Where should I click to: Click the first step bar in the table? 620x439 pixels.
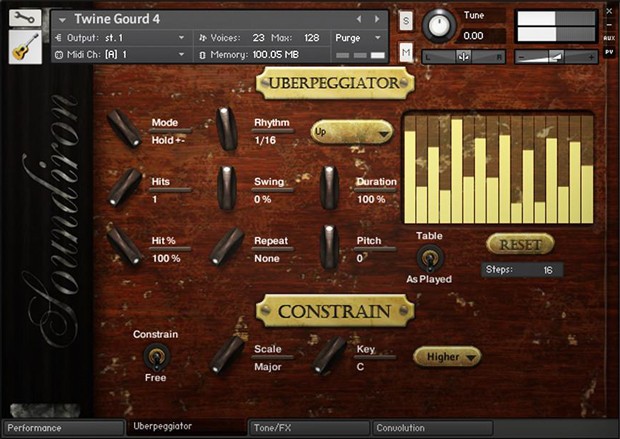coord(410,177)
